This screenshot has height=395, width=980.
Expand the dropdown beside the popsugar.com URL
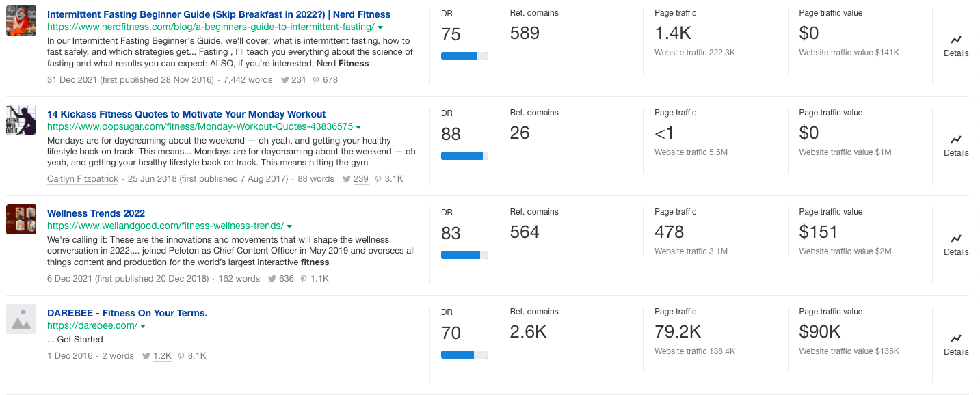click(359, 127)
